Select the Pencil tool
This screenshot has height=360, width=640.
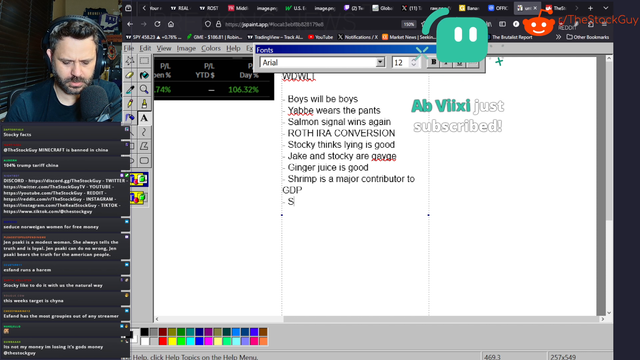[130, 104]
